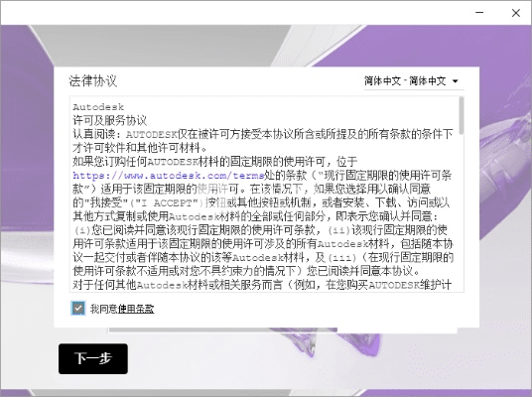Minimize the installer window
The image size is (532, 397).
pyautogui.click(x=479, y=13)
